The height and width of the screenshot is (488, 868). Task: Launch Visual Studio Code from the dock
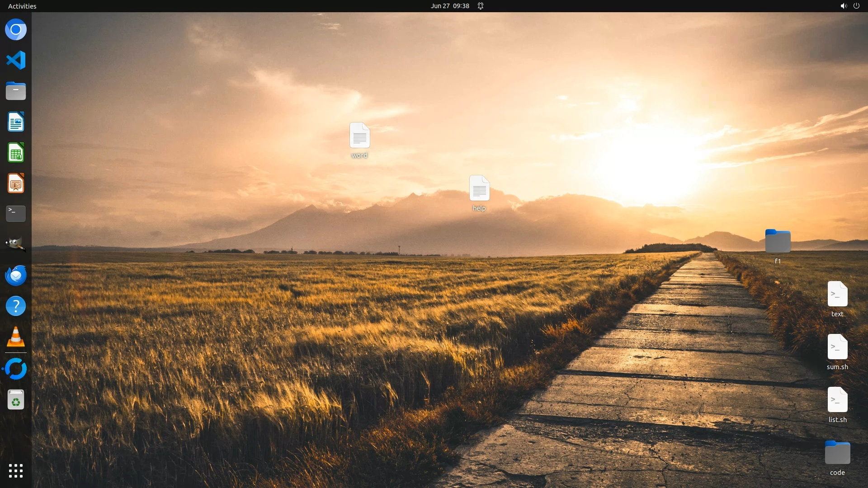pyautogui.click(x=16, y=60)
